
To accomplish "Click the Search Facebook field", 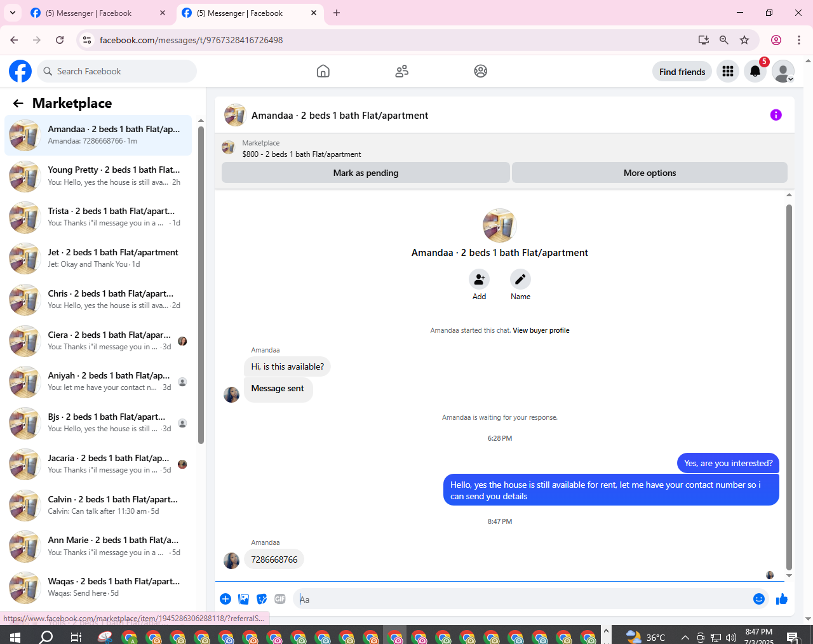I will pyautogui.click(x=117, y=71).
